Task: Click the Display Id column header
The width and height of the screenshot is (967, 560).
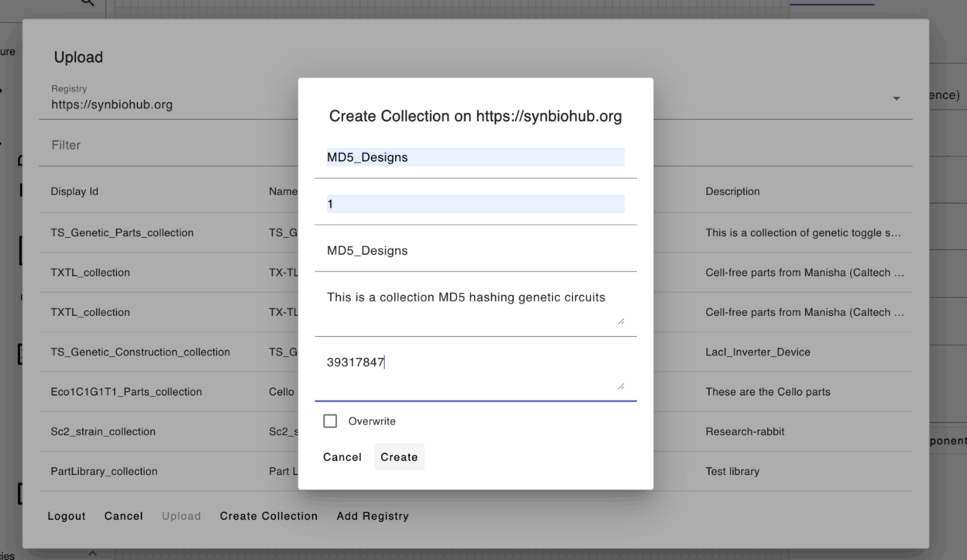Action: pos(74,191)
